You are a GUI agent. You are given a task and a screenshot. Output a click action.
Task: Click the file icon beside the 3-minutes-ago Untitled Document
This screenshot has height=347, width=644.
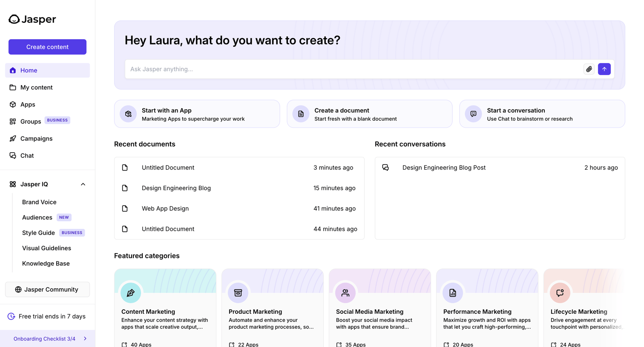coord(125,168)
